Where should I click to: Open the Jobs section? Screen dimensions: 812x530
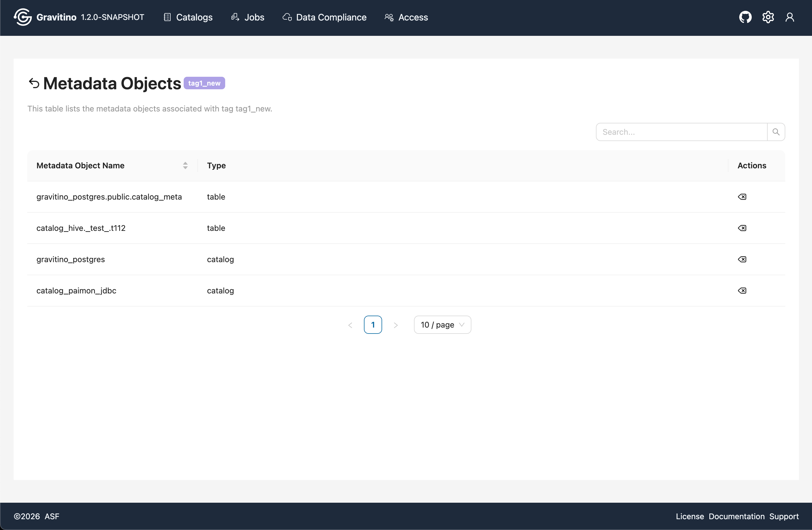[x=248, y=17]
